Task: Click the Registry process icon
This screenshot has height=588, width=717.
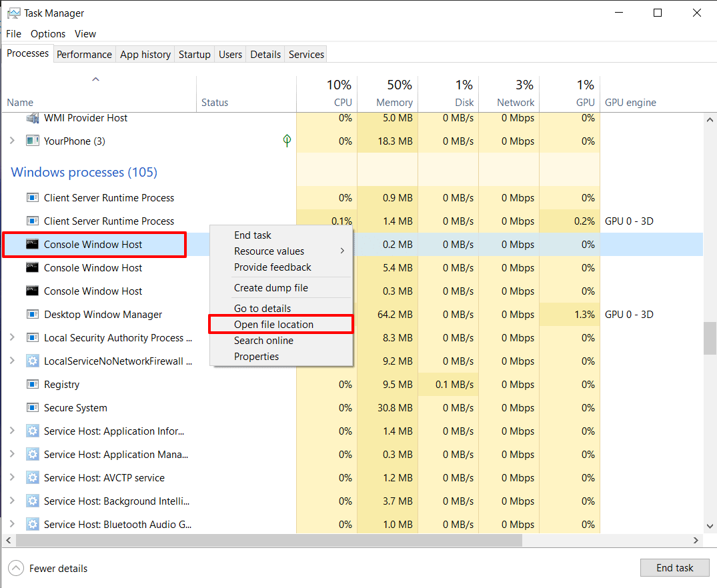Action: [33, 384]
